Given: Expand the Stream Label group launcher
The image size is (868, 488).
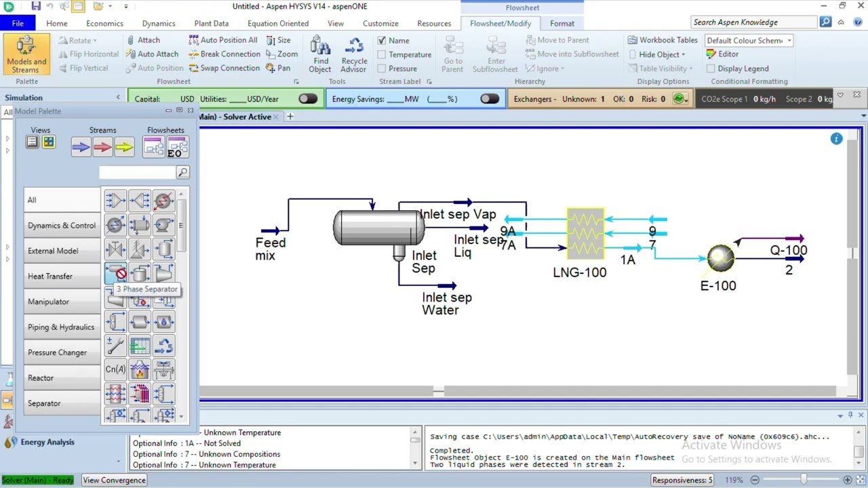Looking at the screenshot, I should point(429,82).
